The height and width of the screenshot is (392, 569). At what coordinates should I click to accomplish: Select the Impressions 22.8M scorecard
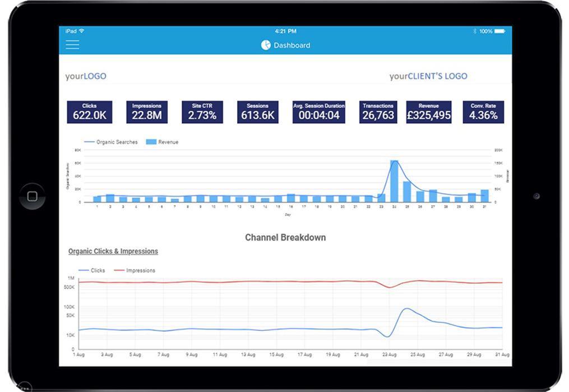click(x=147, y=112)
